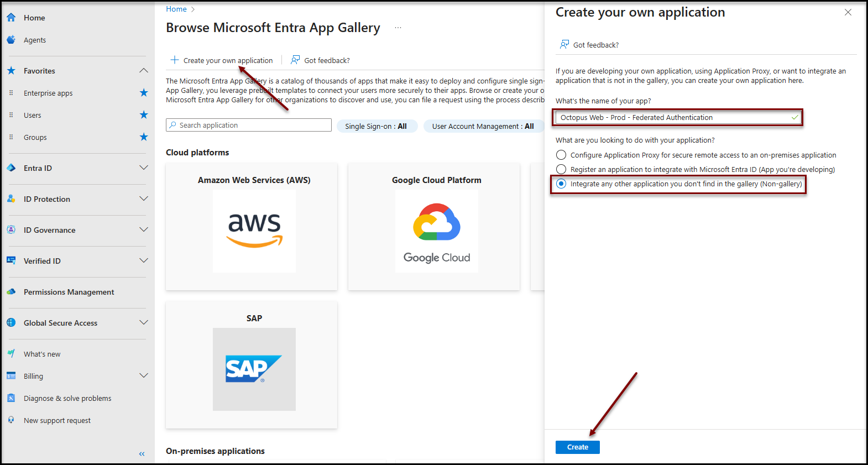Open the Agents icon in sidebar
This screenshot has height=465, width=868.
11,40
